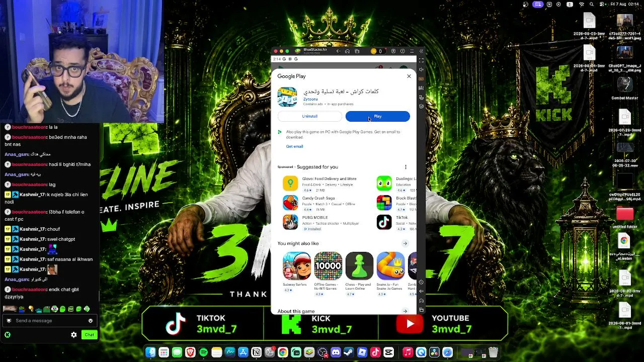The width and height of the screenshot is (644, 362).
Task: Collapse the BlueStacks side toolbar chevrons
Action: pos(421,51)
